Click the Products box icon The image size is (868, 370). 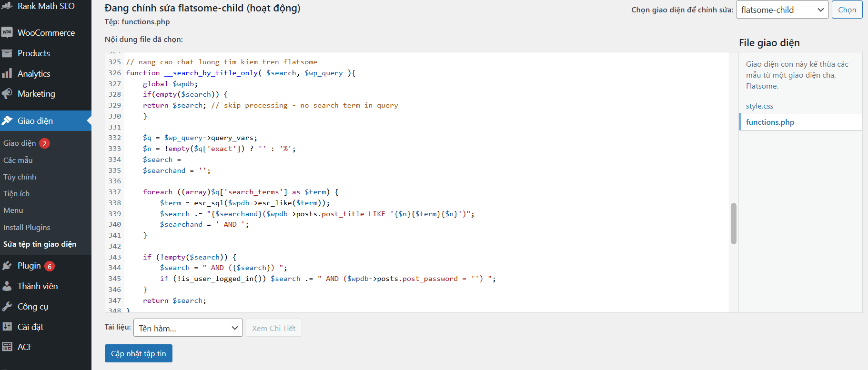7,53
